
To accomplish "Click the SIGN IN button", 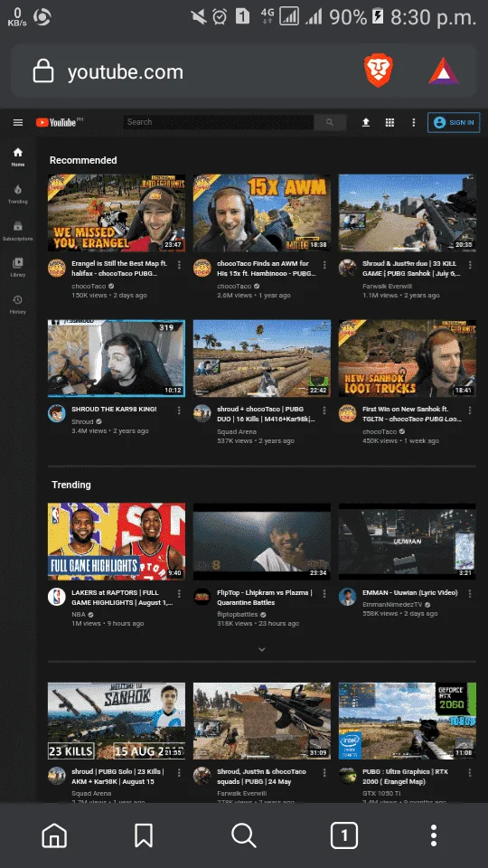I will (454, 122).
